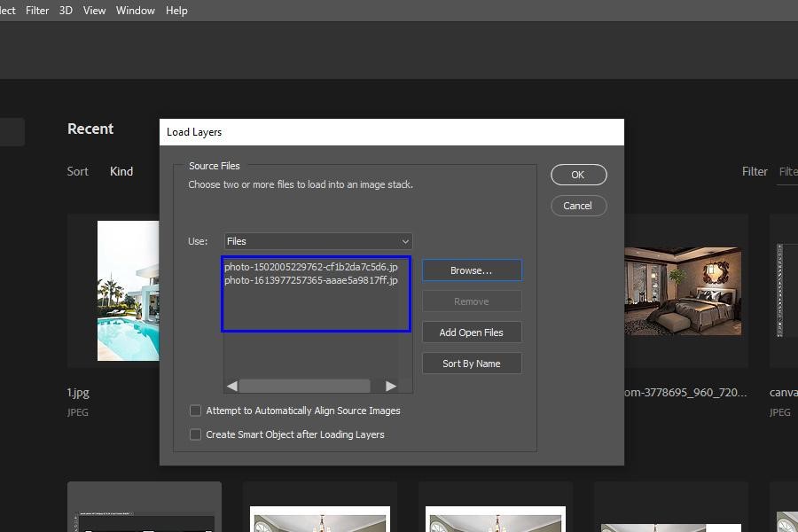Select first photo-1502005229762 file in list

pyautogui.click(x=310, y=267)
